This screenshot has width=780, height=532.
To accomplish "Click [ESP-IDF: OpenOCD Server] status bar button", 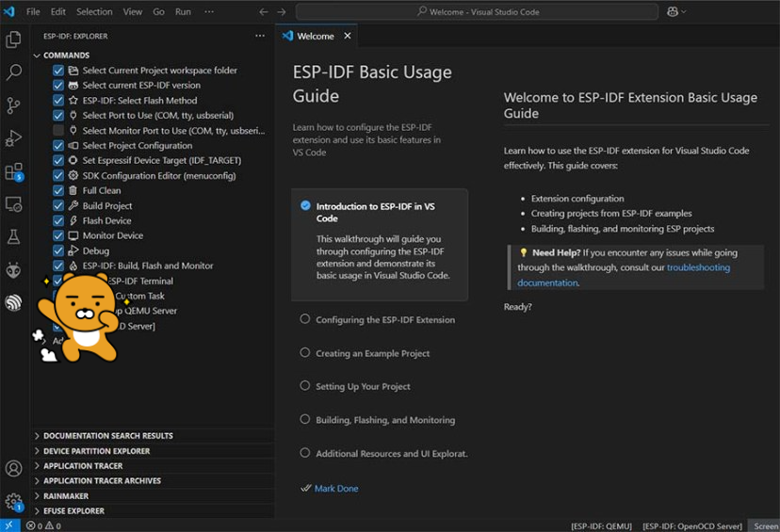I will pyautogui.click(x=692, y=526).
